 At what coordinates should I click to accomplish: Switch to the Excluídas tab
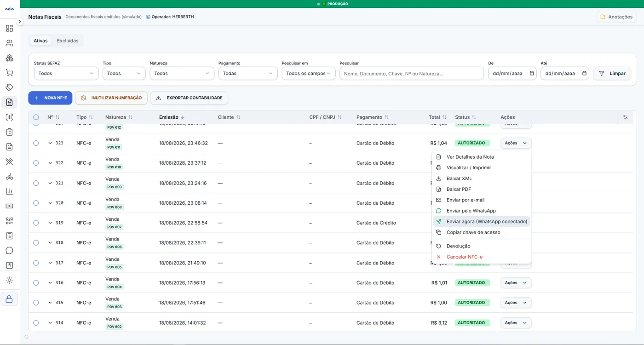[68, 41]
